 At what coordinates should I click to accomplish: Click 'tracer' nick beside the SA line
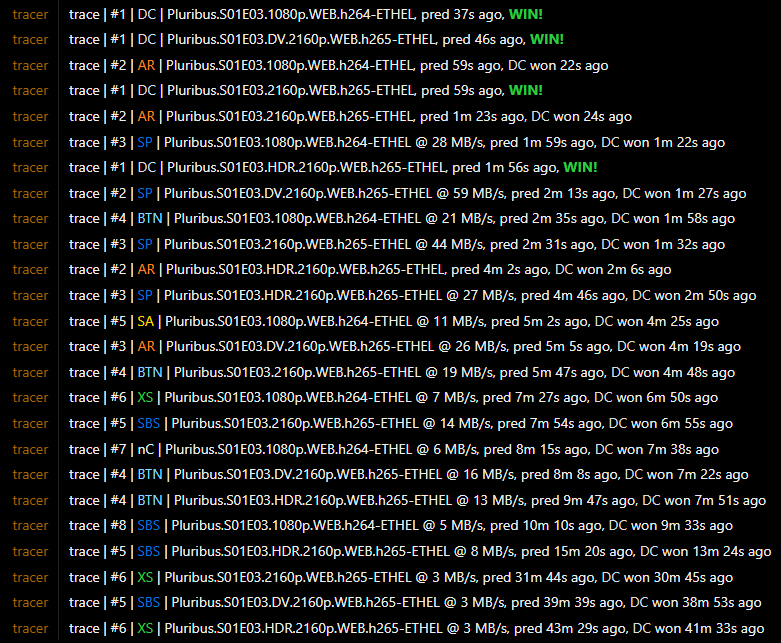tap(30, 321)
